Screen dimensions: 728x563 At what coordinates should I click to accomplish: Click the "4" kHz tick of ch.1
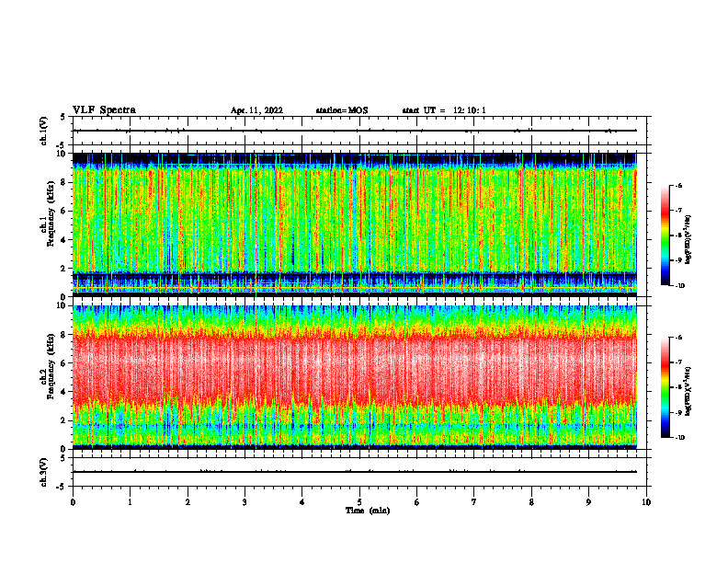(64, 240)
